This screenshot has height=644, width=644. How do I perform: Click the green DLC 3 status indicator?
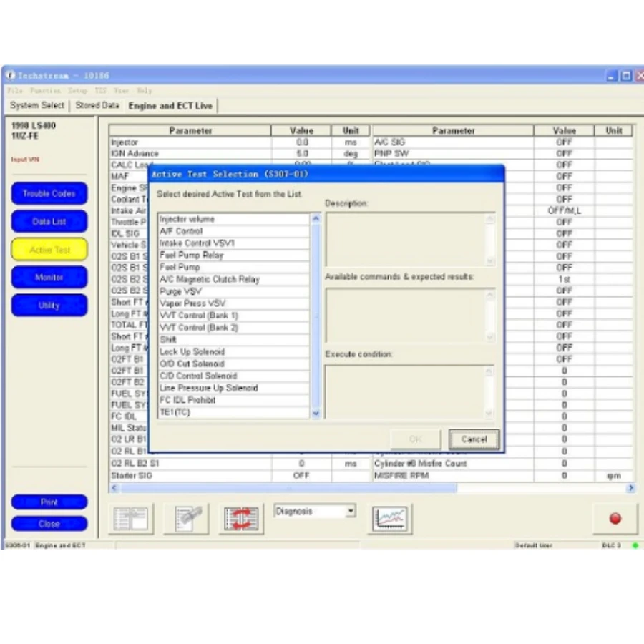tap(635, 545)
